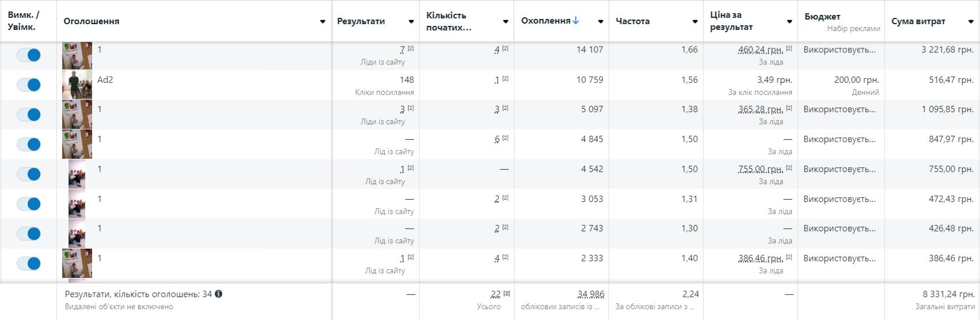The width and height of the screenshot is (980, 320).
Task: Click the Бюджет column header
Action: (822, 17)
